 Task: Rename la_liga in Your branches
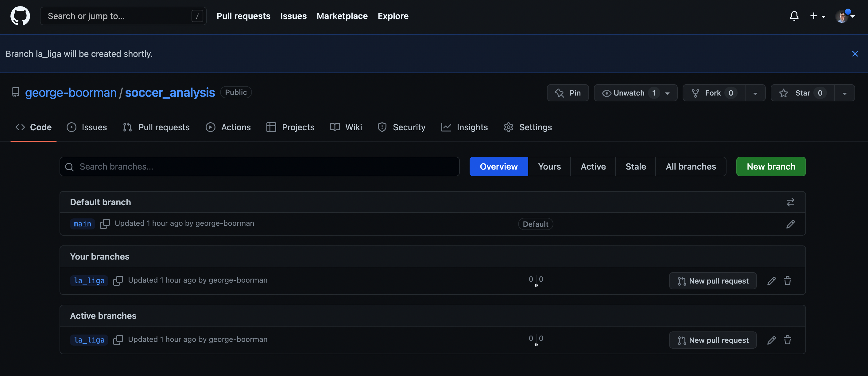[772, 281]
